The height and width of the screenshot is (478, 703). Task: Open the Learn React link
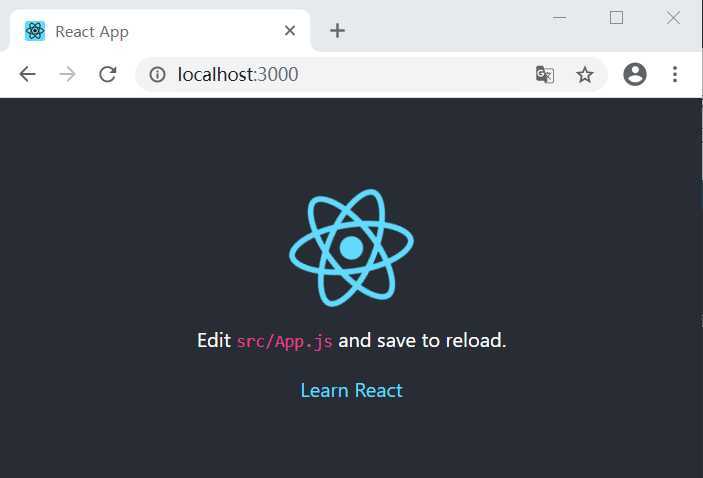(352, 391)
